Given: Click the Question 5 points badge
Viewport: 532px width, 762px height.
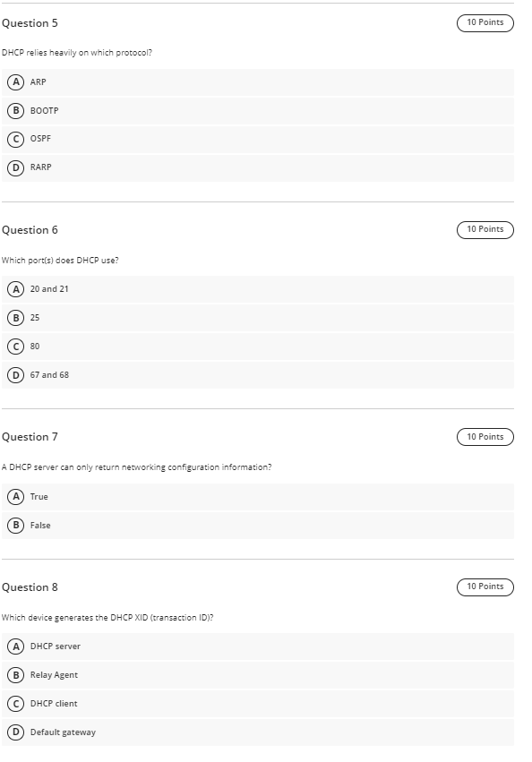Looking at the screenshot, I should pos(485,23).
